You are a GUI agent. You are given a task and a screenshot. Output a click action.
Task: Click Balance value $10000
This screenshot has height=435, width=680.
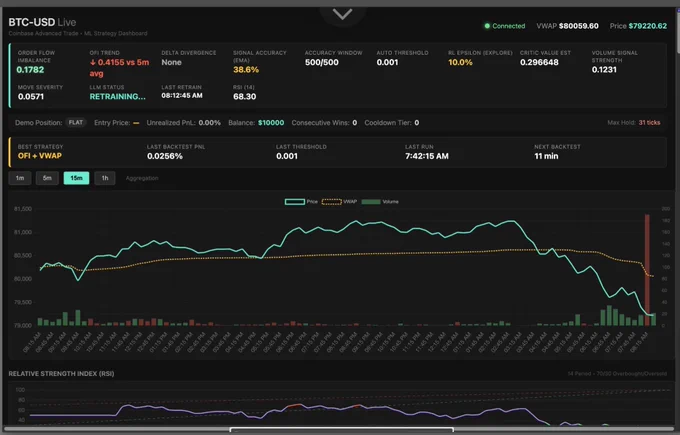271,123
